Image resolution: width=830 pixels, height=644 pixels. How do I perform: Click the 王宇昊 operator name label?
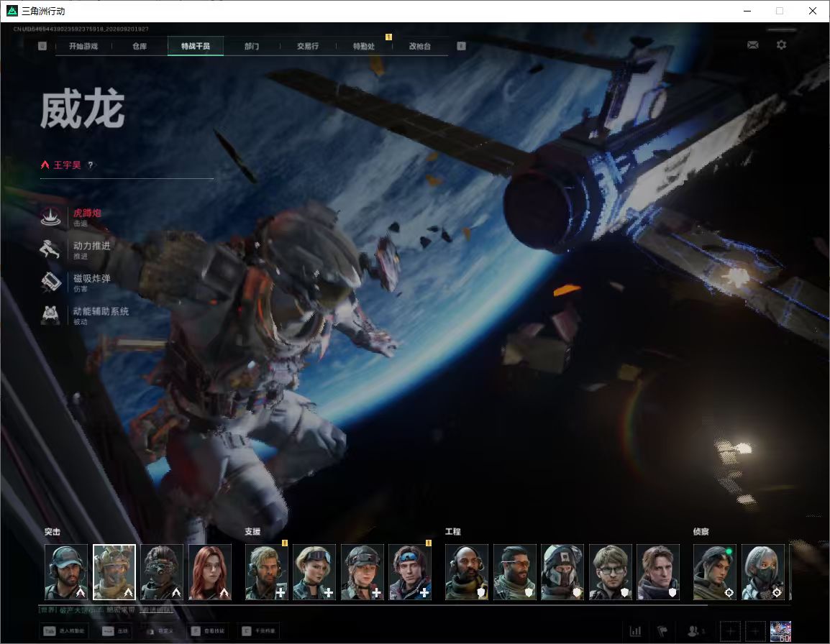click(x=67, y=165)
